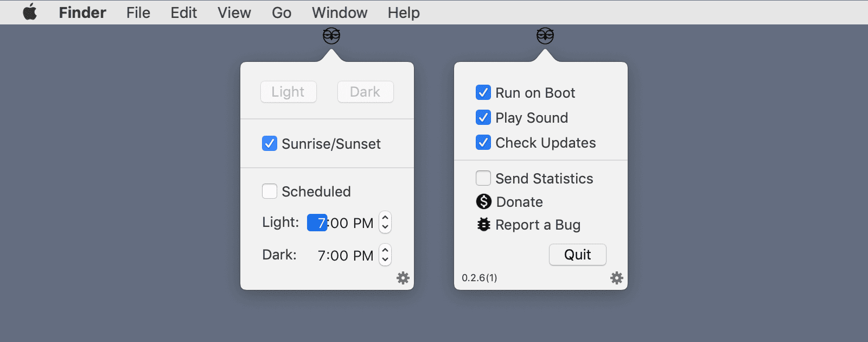868x342 pixels.
Task: Click the Dark time stepper arrows
Action: click(385, 255)
